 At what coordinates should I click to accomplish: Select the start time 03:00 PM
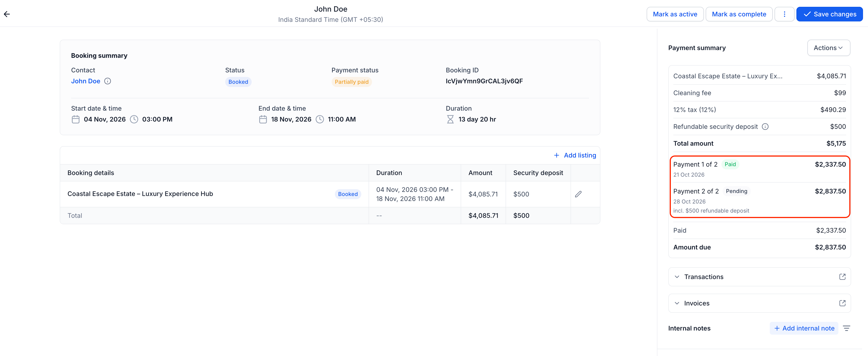157,120
